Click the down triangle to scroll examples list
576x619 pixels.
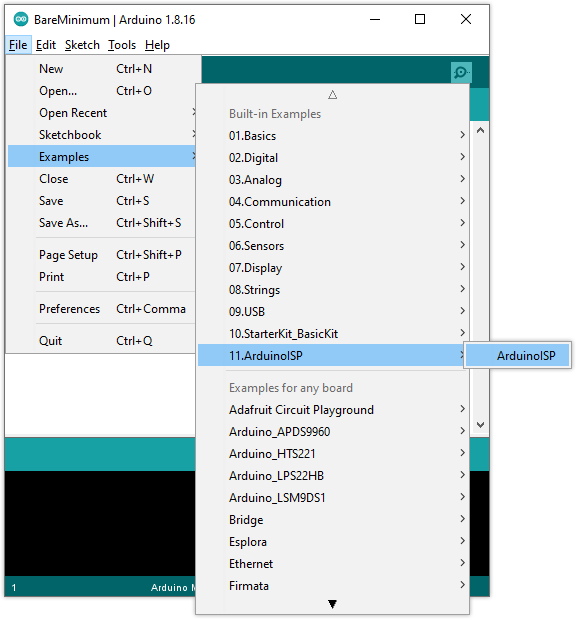(332, 604)
